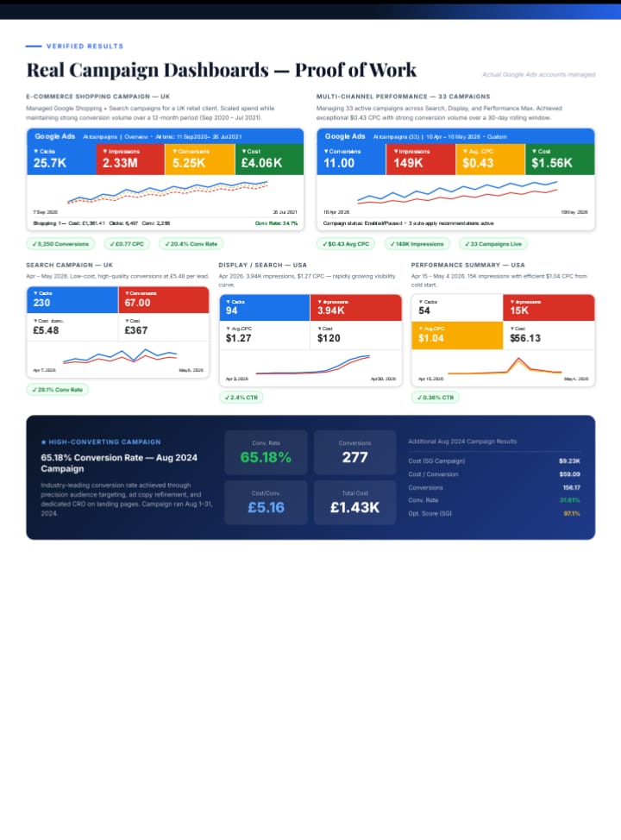The image size is (621, 840).
Task: Select the $1.27 Avg. CPC cell
Action: click(265, 335)
